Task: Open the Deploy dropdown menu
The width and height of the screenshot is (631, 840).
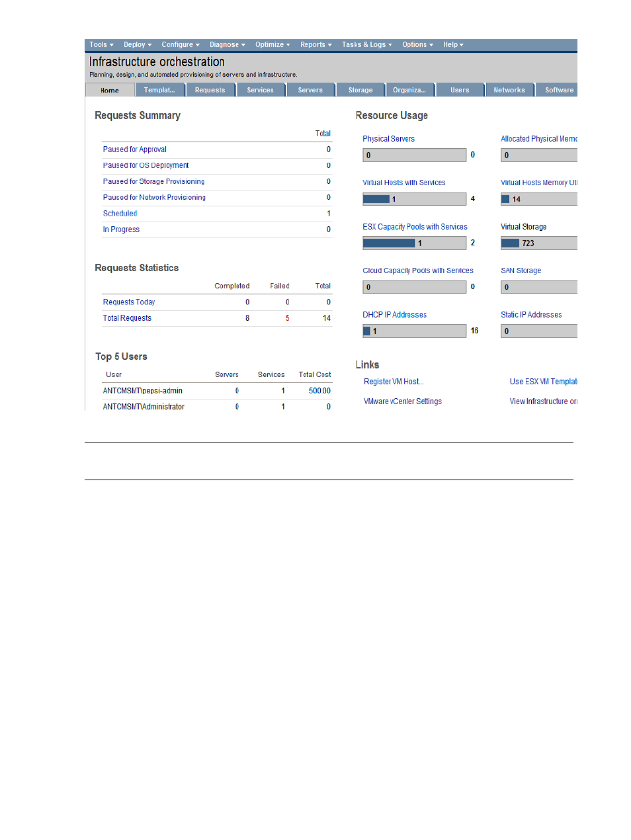Action: (x=138, y=45)
